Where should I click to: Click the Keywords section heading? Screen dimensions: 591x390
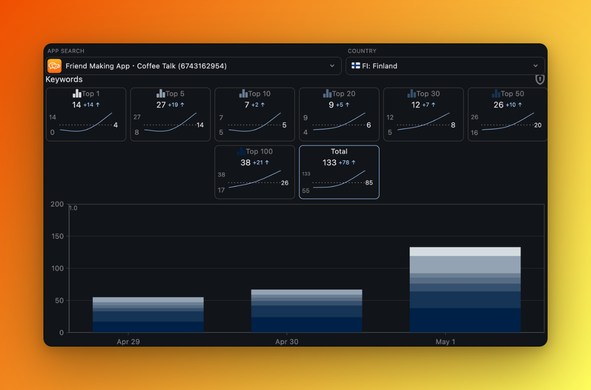64,80
